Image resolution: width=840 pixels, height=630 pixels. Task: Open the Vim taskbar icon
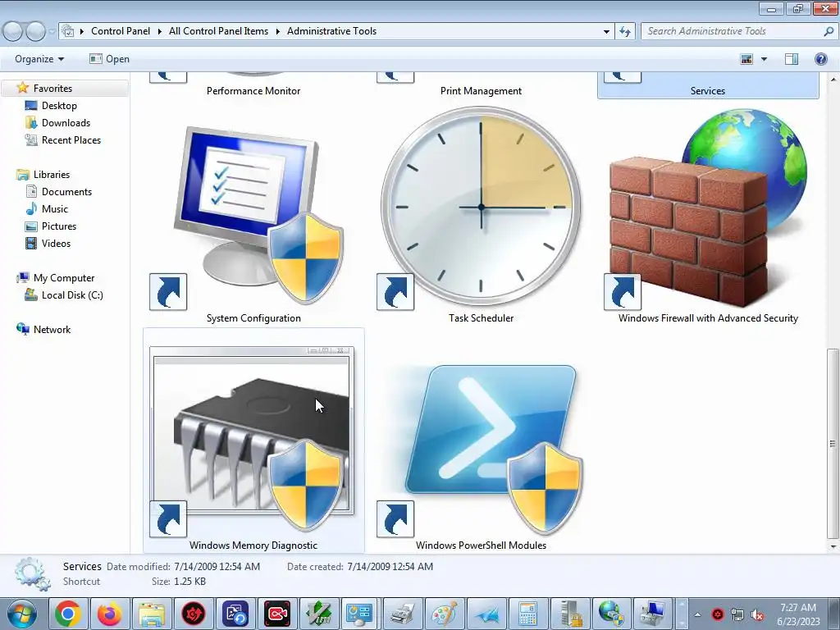(x=318, y=614)
